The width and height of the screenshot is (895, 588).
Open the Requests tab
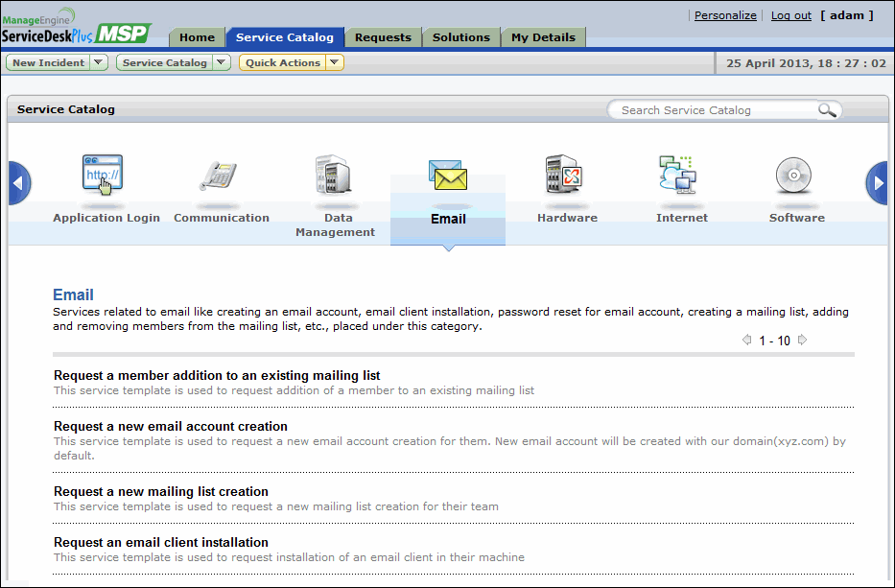383,37
